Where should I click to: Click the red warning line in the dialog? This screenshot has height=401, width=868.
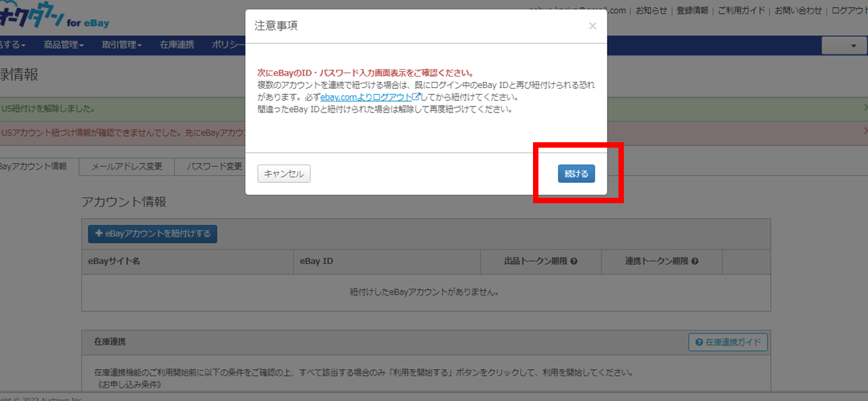pyautogui.click(x=366, y=73)
